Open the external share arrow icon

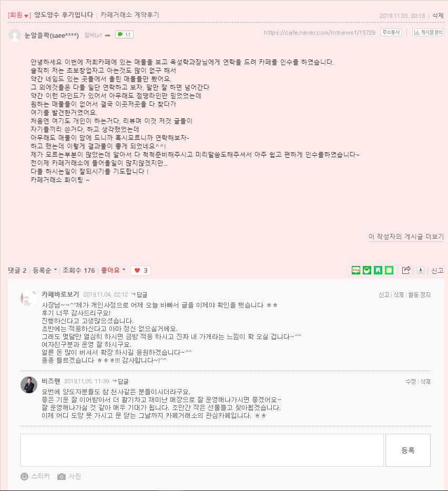(406, 270)
